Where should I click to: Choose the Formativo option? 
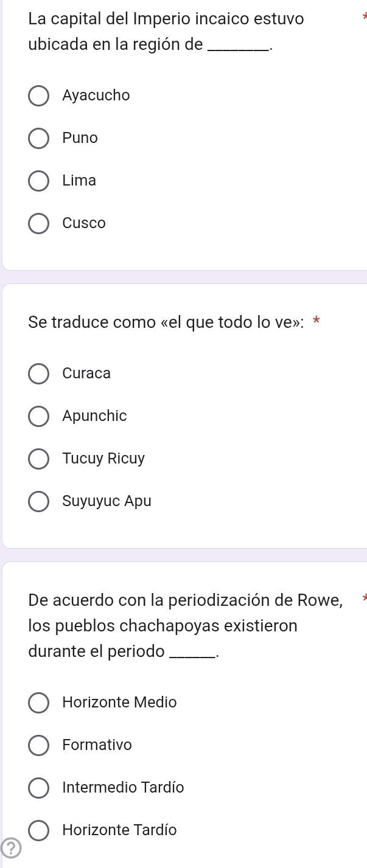pos(38,745)
